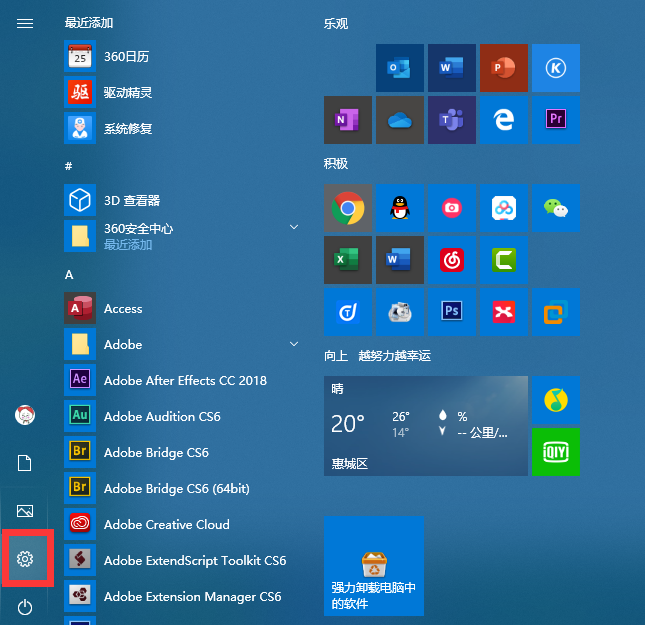The image size is (645, 625).
Task: Open the PowerPoint tile
Action: click(x=503, y=68)
